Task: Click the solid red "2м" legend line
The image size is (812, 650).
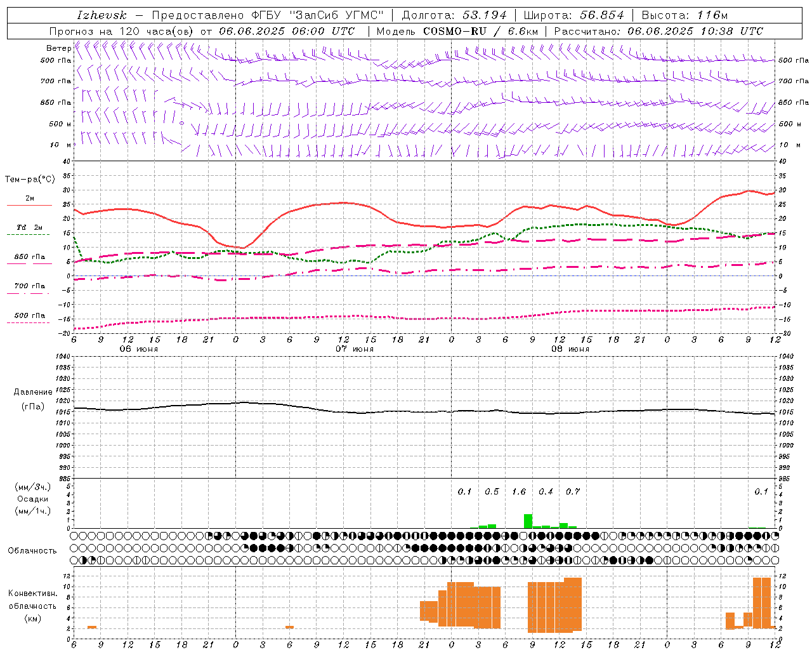Action: 29,205
